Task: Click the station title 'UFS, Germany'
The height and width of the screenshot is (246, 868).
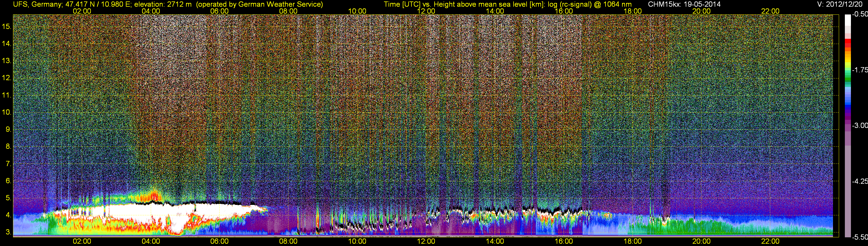Action: (x=37, y=4)
